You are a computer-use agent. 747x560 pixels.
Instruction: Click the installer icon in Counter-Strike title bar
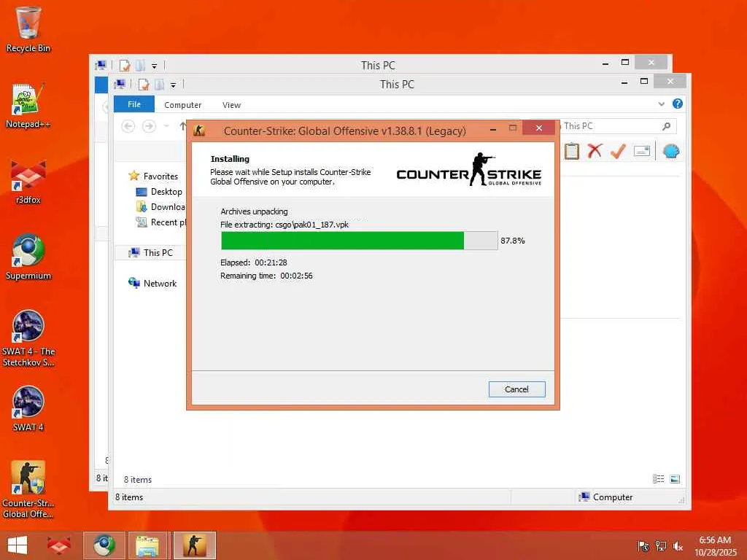pyautogui.click(x=199, y=131)
